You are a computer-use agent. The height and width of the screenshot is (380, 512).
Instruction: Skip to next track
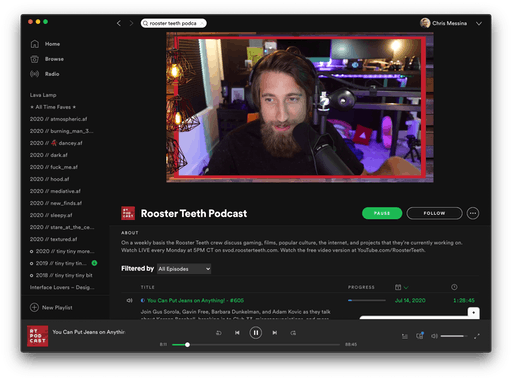tap(275, 333)
